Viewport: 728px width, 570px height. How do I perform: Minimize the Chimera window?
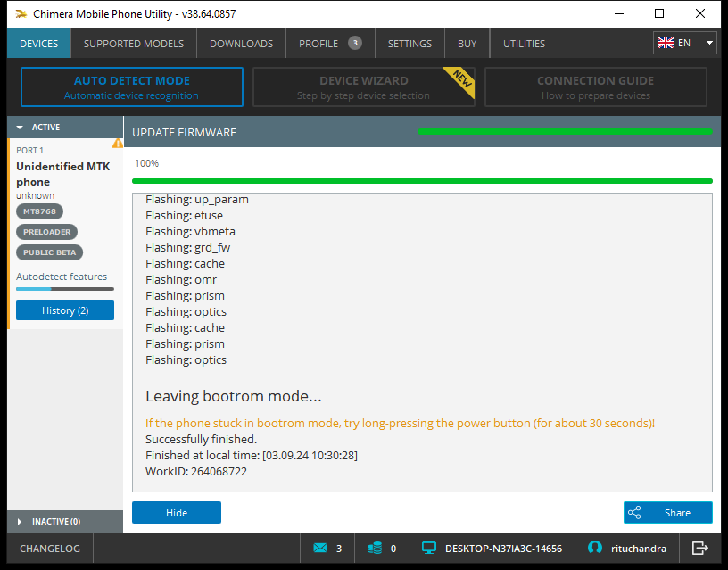619,13
